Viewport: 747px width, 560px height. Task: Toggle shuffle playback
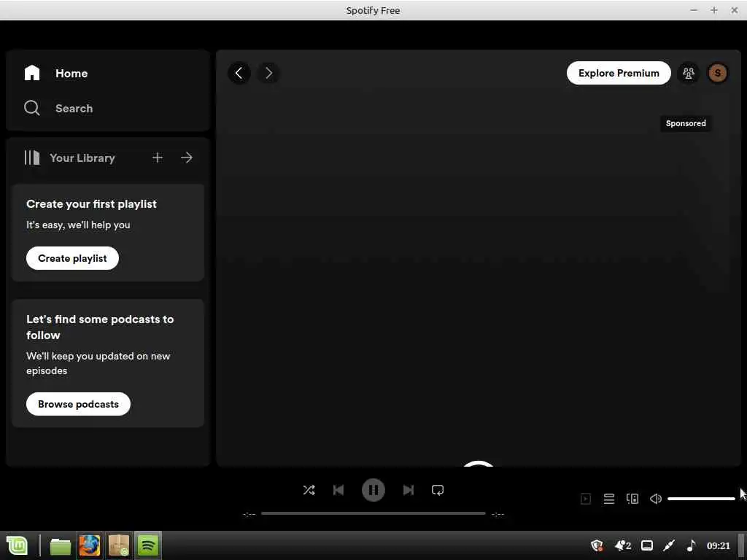coord(309,490)
